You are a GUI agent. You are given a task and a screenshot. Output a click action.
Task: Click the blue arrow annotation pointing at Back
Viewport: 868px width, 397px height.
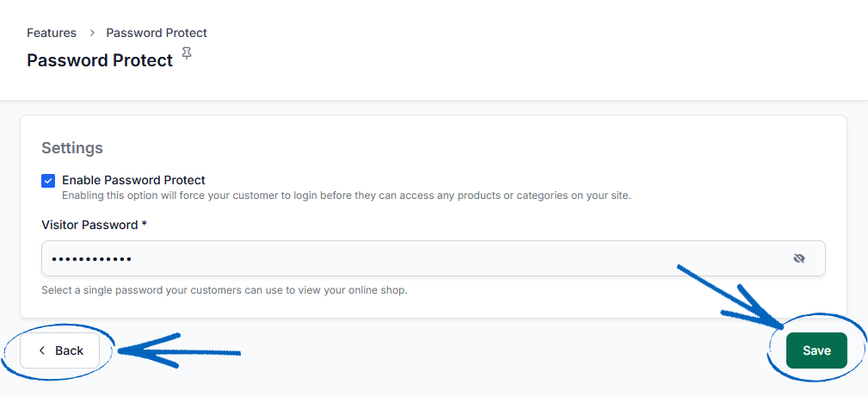(179, 350)
